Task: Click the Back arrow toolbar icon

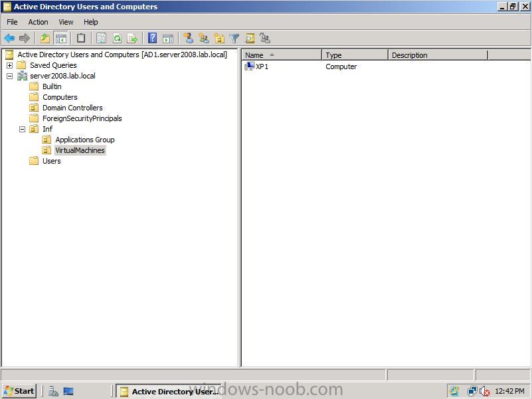Action: point(9,38)
